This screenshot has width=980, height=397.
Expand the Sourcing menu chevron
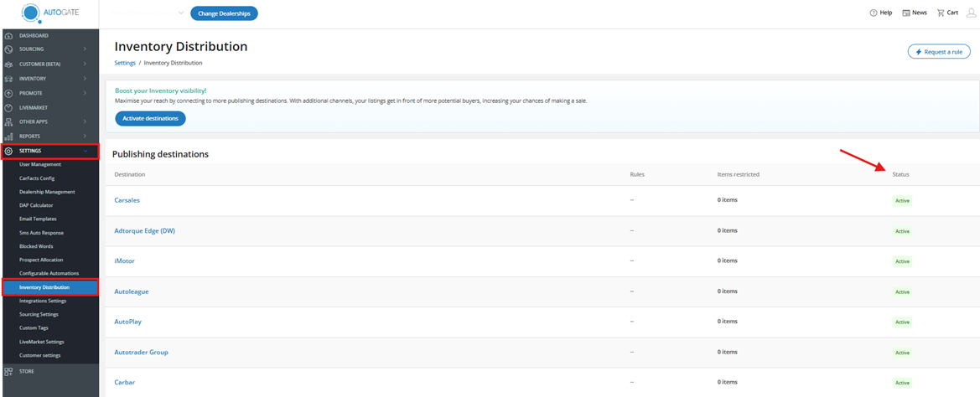(85, 49)
